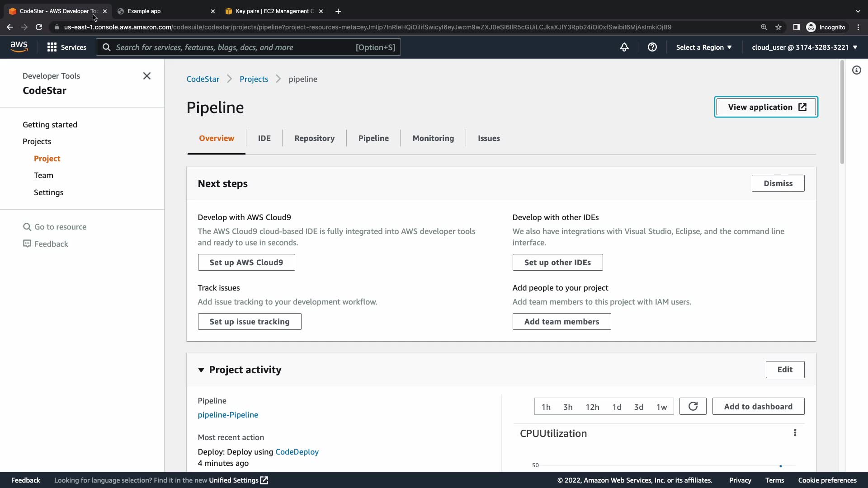Expand the Select a Region dropdown

(703, 47)
